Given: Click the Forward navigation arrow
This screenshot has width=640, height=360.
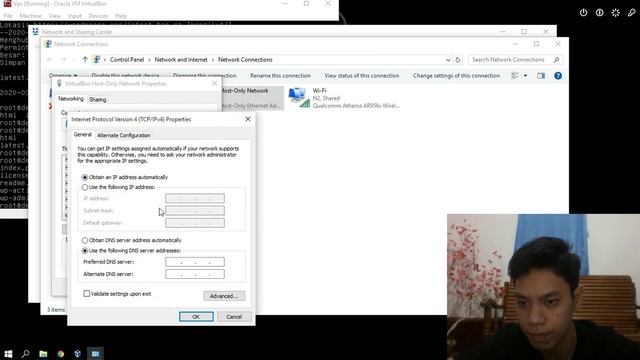Looking at the screenshot, I should coord(63,60).
